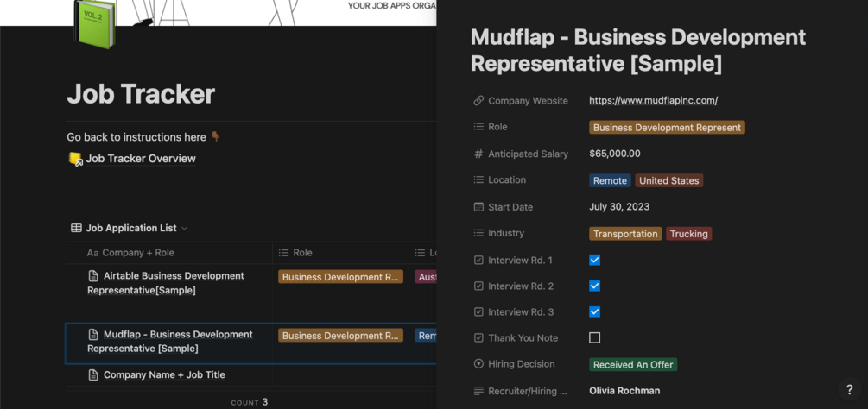
Task: Click the Hiring Decision select icon
Action: (478, 363)
